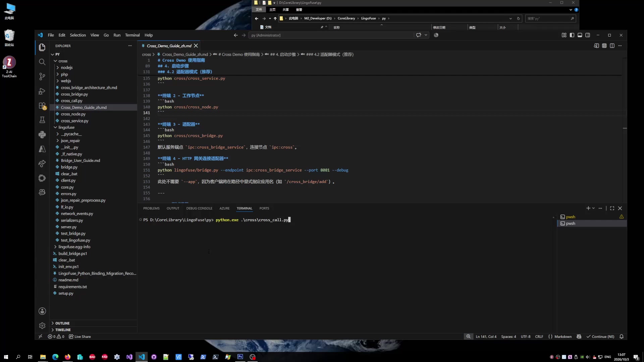This screenshot has height=362, width=644.
Task: Maximize the terminal panel size
Action: click(612, 208)
